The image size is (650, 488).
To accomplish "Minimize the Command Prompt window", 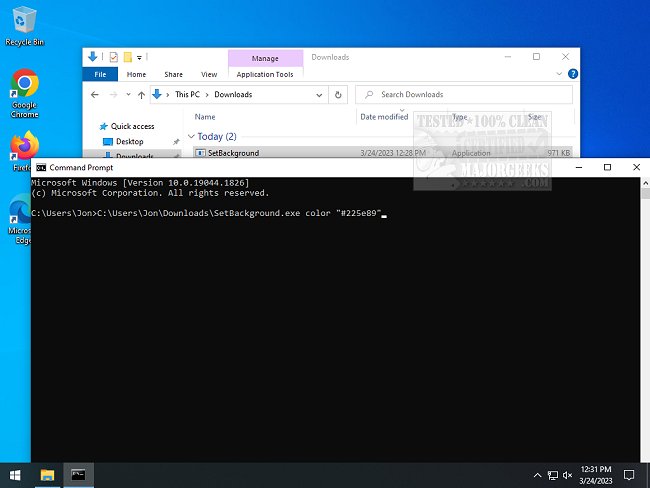I will pyautogui.click(x=579, y=167).
